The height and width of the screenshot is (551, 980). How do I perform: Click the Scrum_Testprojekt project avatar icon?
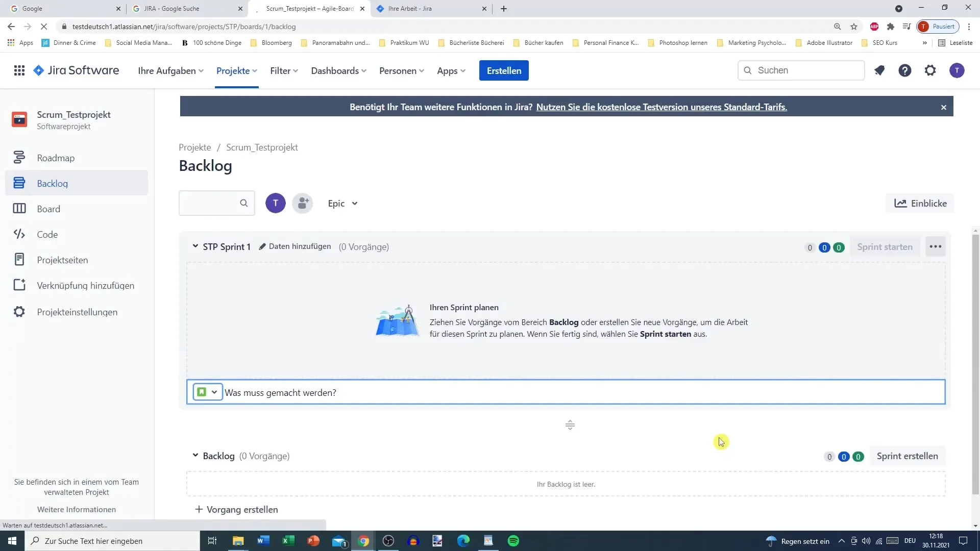pyautogui.click(x=19, y=119)
